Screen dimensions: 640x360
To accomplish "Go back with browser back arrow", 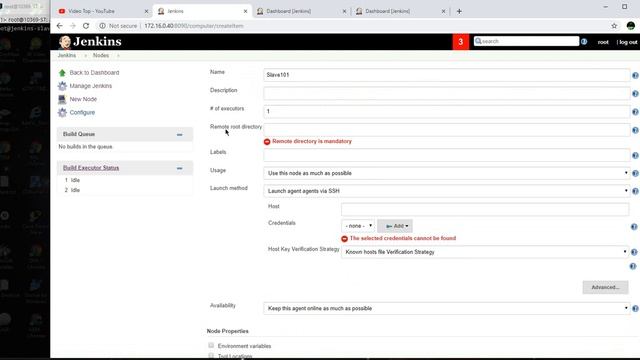I will coord(60,26).
